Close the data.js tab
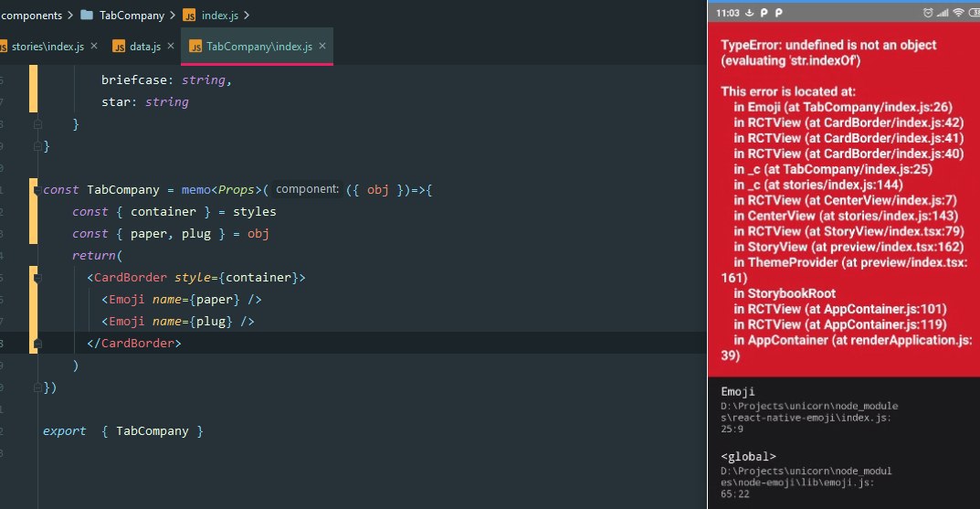 171,46
